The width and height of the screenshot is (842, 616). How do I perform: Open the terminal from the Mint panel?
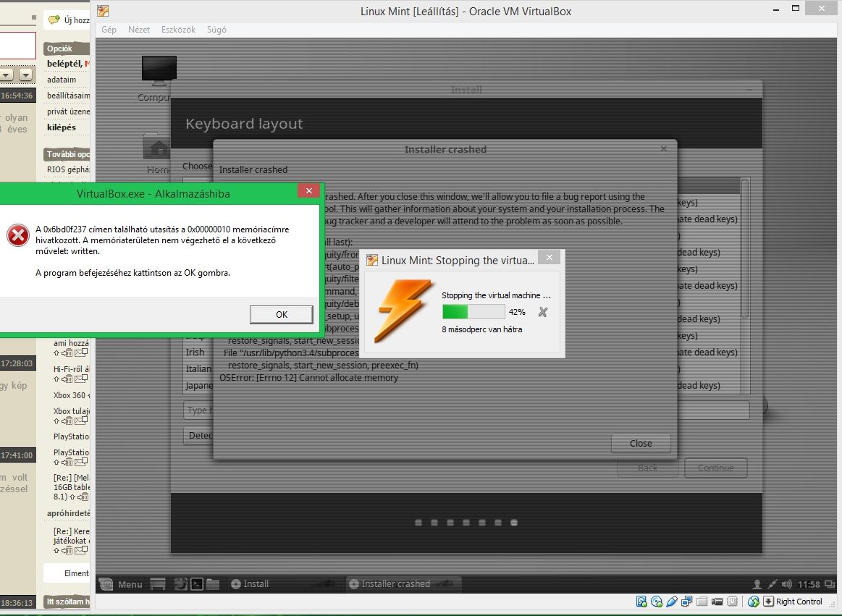pos(197,583)
